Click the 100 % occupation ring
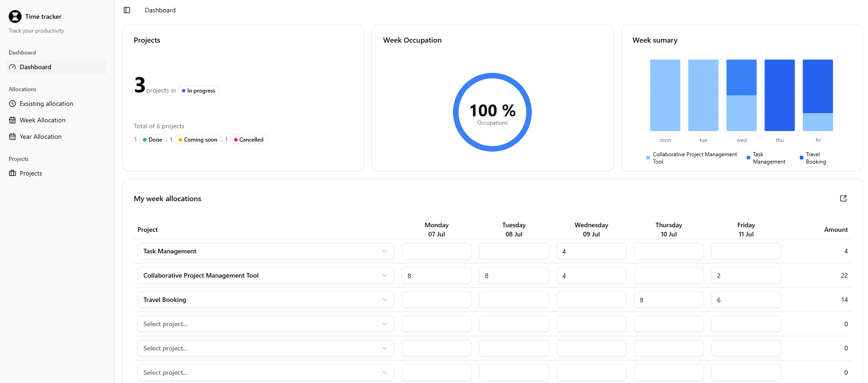 point(492,112)
